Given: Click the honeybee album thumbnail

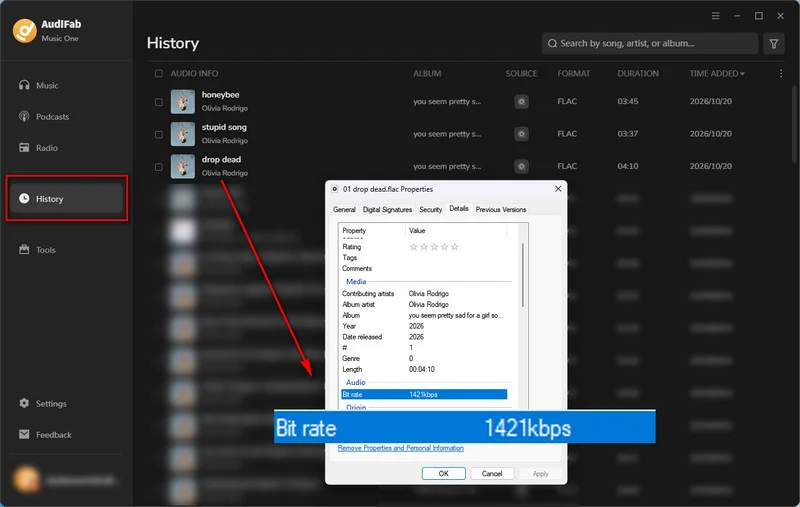Looking at the screenshot, I should [x=183, y=102].
